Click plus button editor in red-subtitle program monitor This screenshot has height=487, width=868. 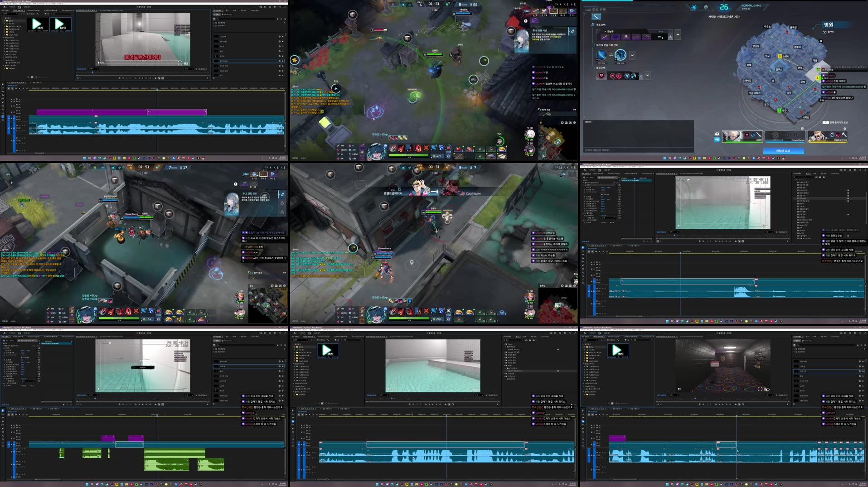(208, 78)
